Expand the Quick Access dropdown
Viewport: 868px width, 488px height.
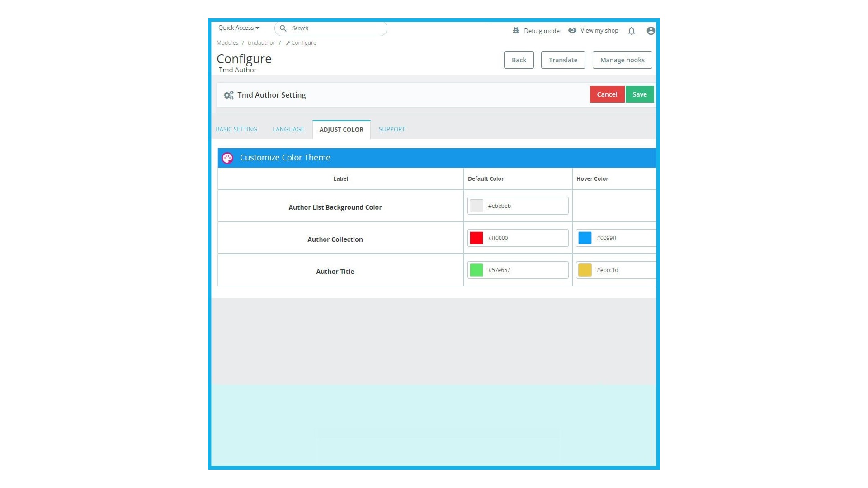238,28
